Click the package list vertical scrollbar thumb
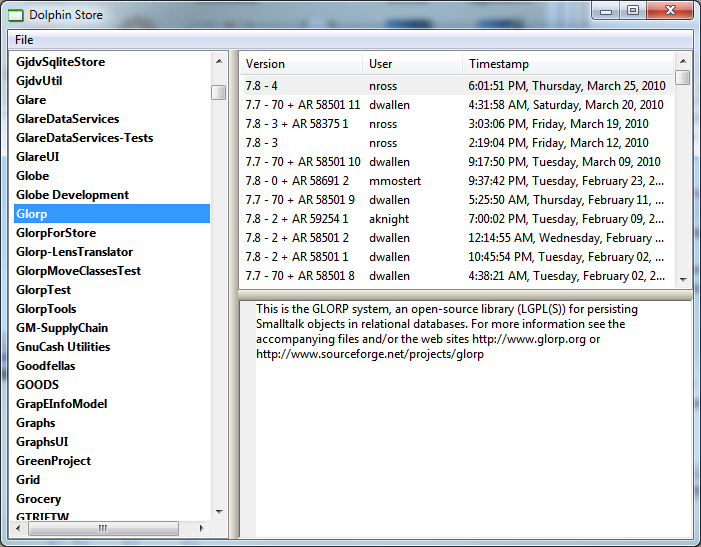The width and height of the screenshot is (701, 547). 219,93
